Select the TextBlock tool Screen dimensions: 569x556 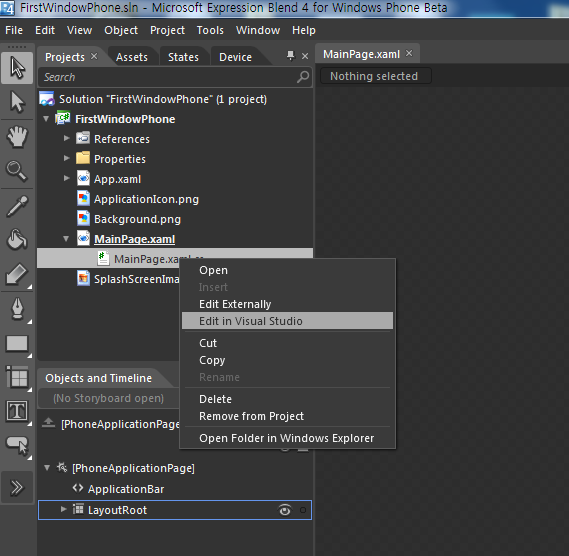coord(17,411)
